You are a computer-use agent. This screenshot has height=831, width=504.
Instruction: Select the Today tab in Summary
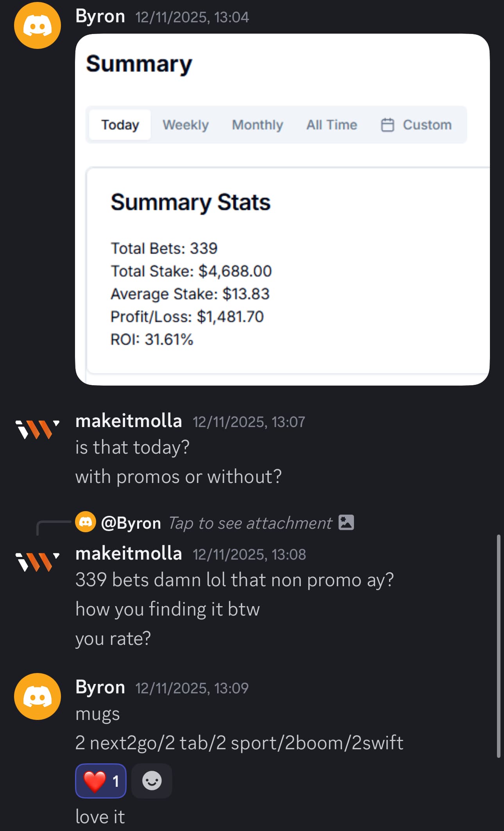click(x=120, y=125)
